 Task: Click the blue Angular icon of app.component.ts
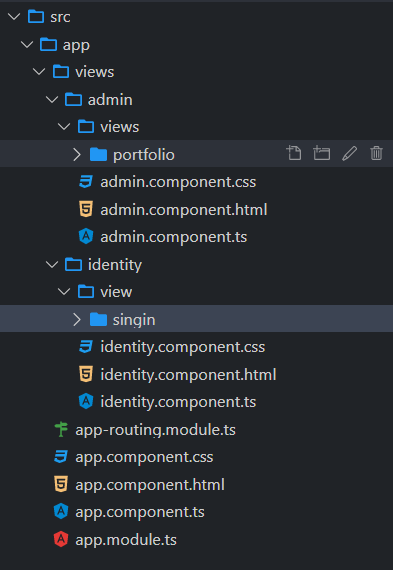pyautogui.click(x=61, y=512)
